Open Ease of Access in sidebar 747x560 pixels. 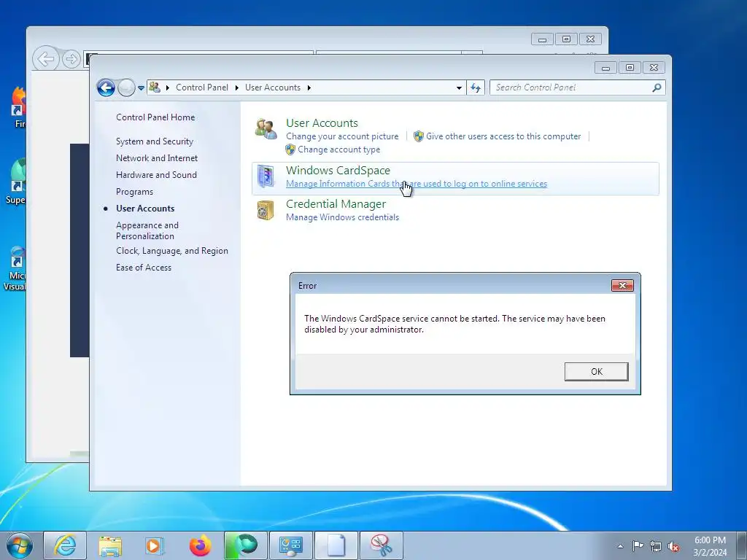(x=144, y=268)
